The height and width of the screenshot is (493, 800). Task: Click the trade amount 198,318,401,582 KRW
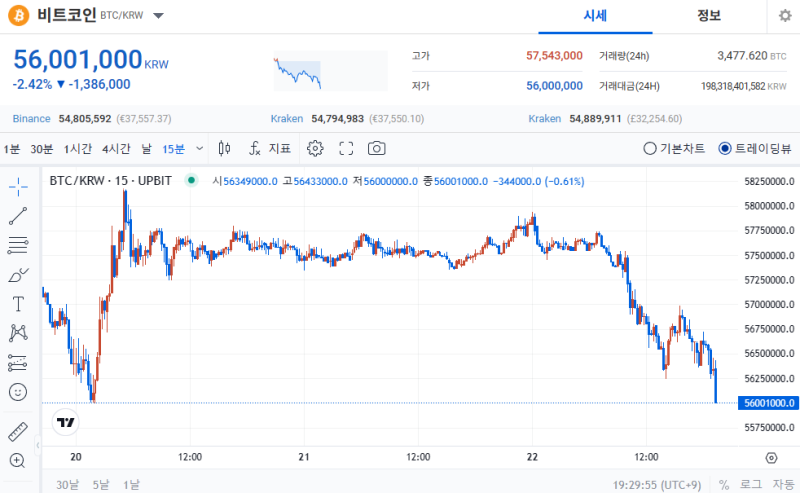pos(743,86)
